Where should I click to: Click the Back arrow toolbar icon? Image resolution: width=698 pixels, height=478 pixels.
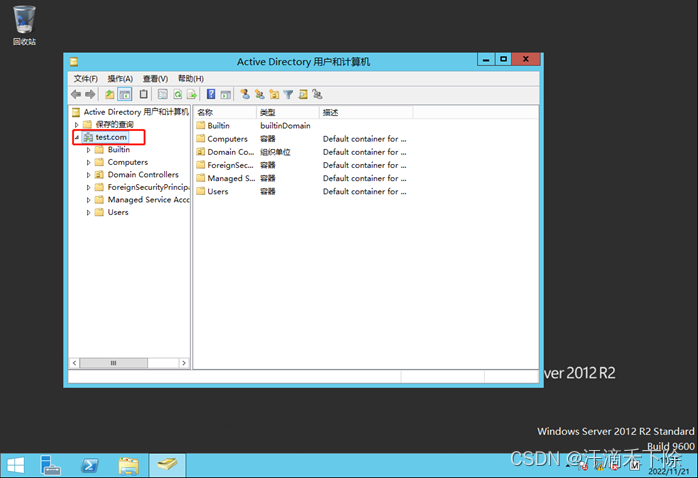pos(76,94)
